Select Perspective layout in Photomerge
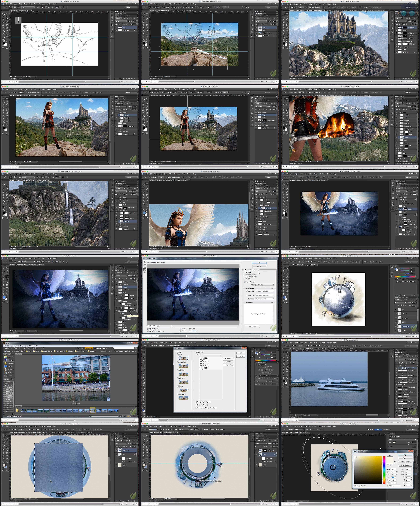This screenshot has width=420, height=506. (178, 362)
